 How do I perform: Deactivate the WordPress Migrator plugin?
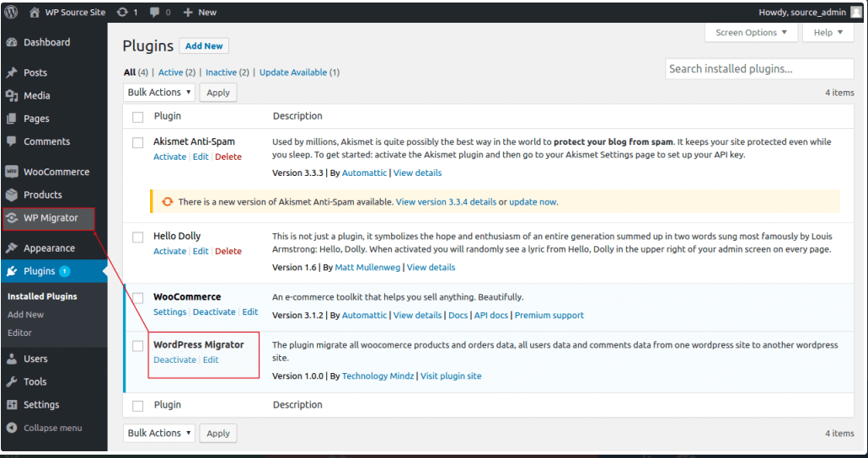pyautogui.click(x=175, y=360)
